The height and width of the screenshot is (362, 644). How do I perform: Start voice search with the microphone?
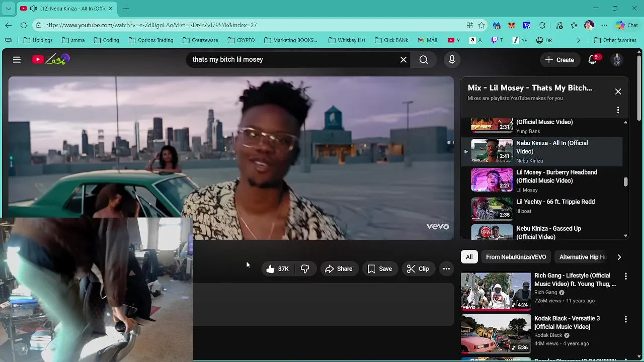tap(452, 59)
